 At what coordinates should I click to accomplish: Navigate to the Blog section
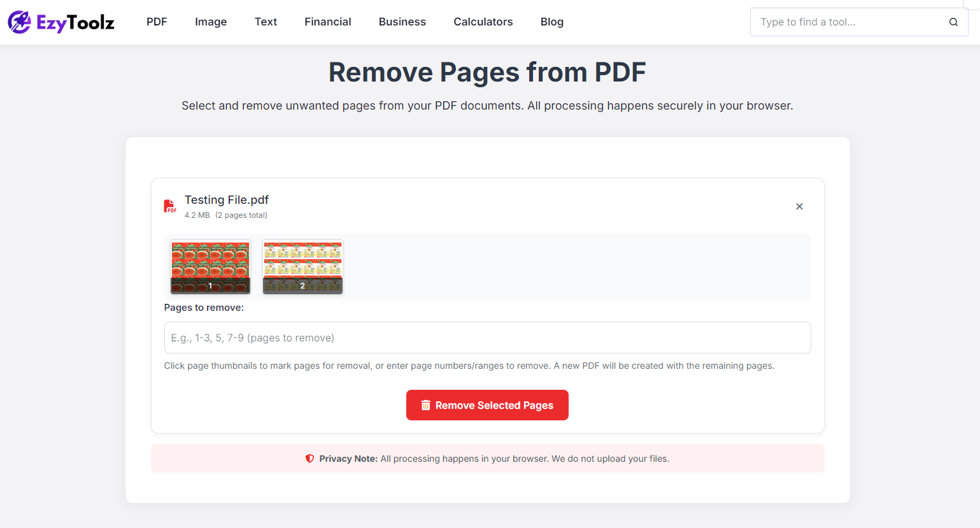pyautogui.click(x=551, y=22)
